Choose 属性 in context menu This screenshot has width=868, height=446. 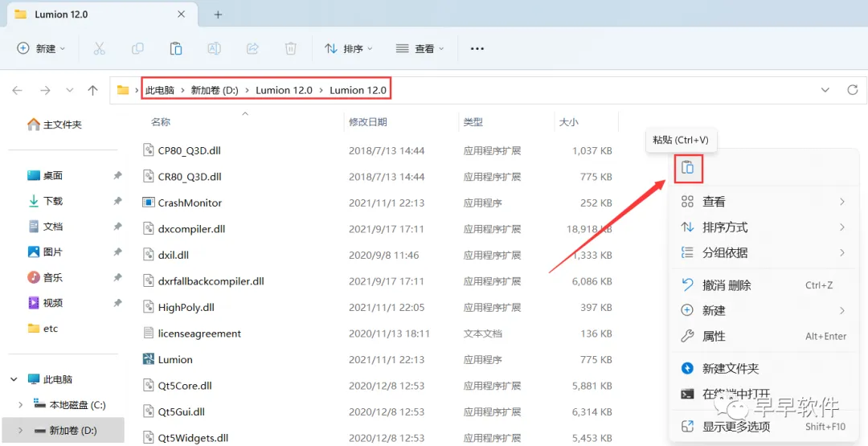764,336
